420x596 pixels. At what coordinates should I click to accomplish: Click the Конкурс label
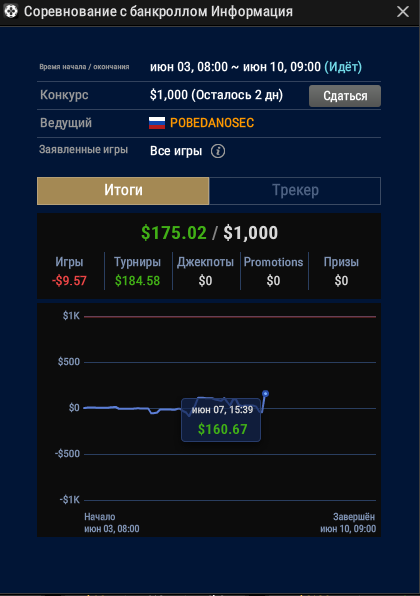(64, 95)
